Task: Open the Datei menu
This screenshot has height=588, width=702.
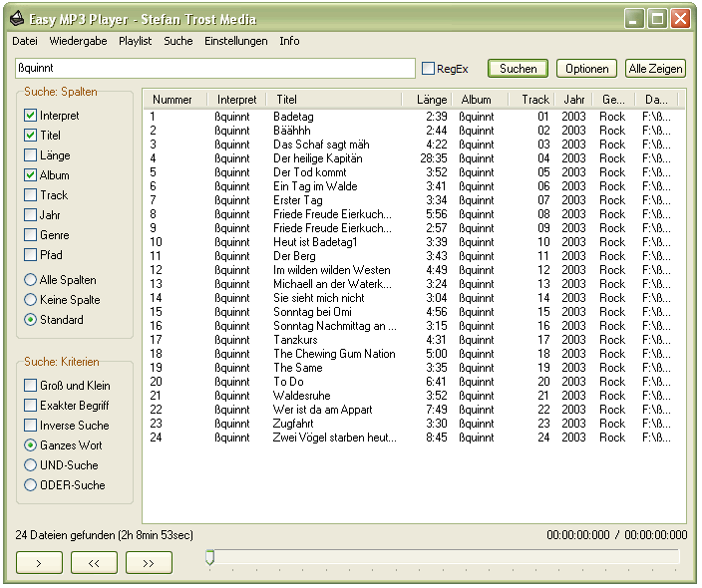Action: (x=25, y=41)
